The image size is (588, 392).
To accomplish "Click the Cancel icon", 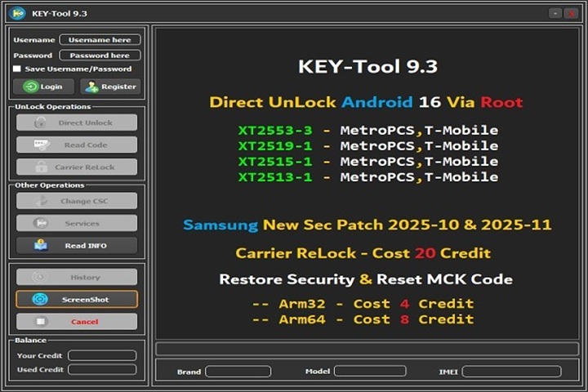I will pyautogui.click(x=39, y=322).
